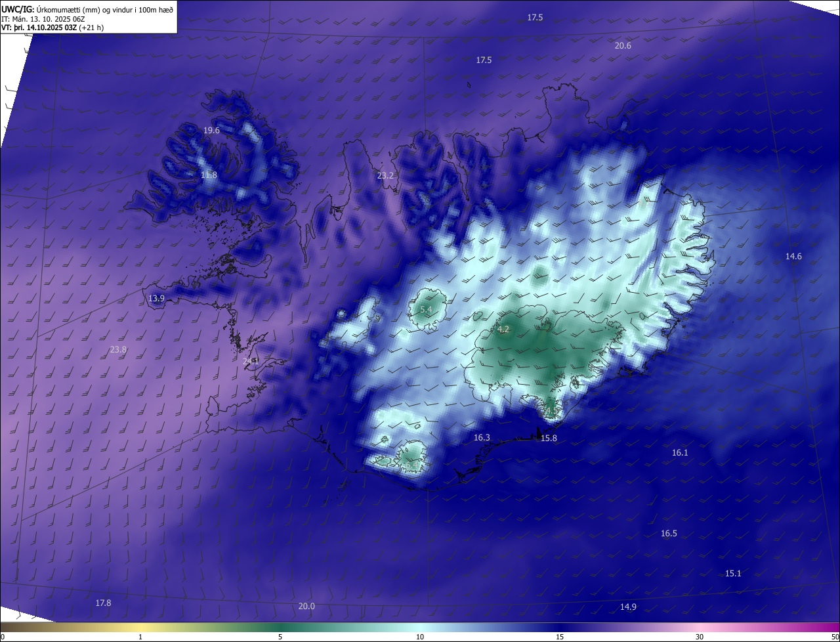The image size is (840, 642).
Task: Click the 0 tick on the colour scale
Action: pyautogui.click(x=2, y=637)
